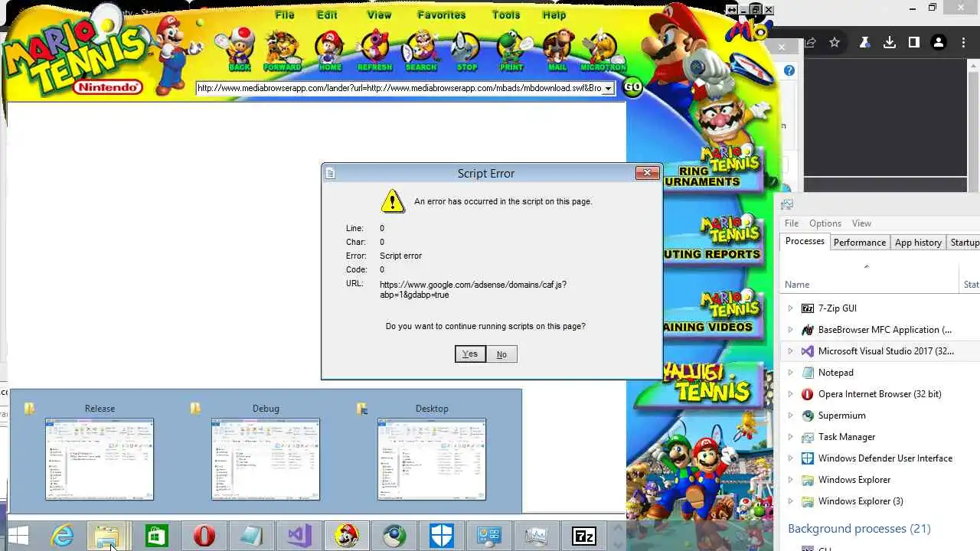This screenshot has width=980, height=551.
Task: Click the Mario Home icon
Action: click(x=330, y=51)
